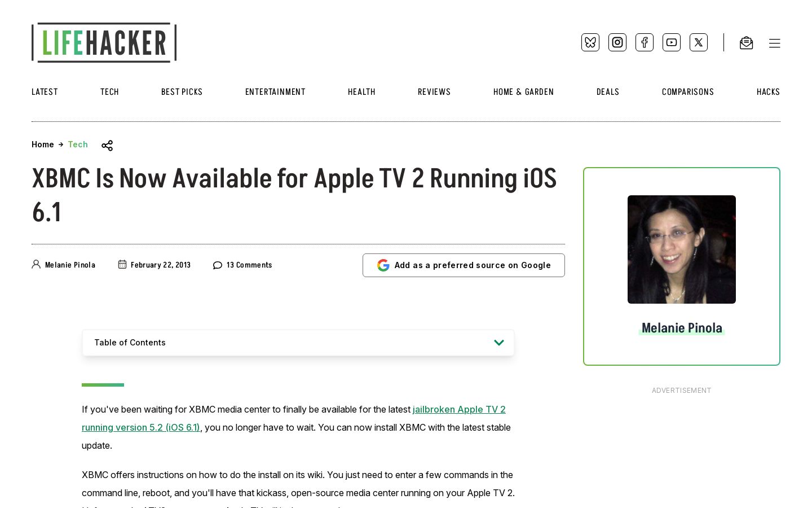The width and height of the screenshot is (812, 508).
Task: Open the Reviews nav section
Action: pos(434,92)
